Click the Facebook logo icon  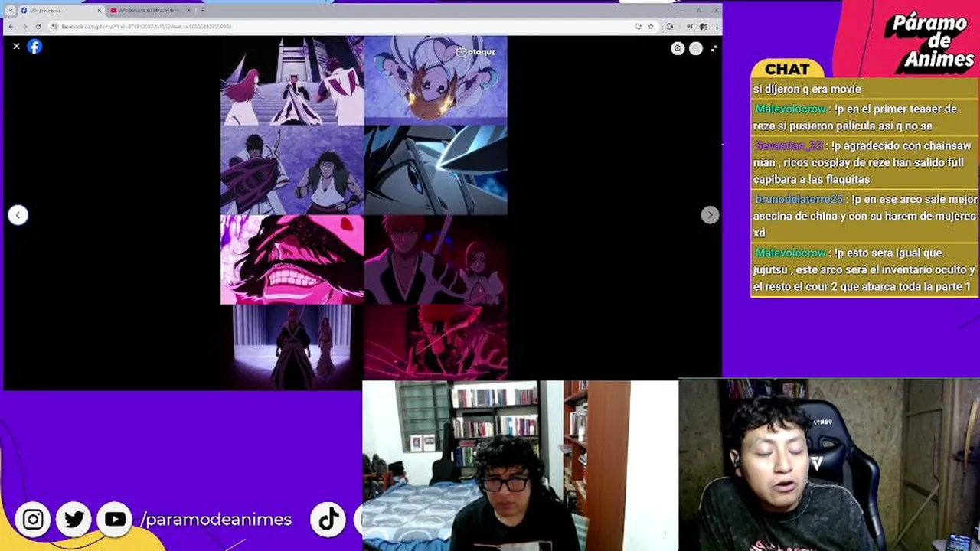click(34, 47)
